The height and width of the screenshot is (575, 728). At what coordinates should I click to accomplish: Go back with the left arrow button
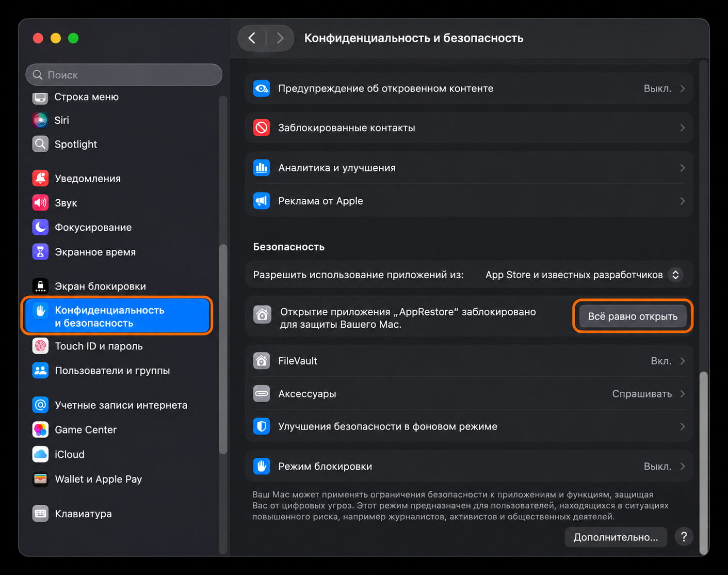(252, 38)
